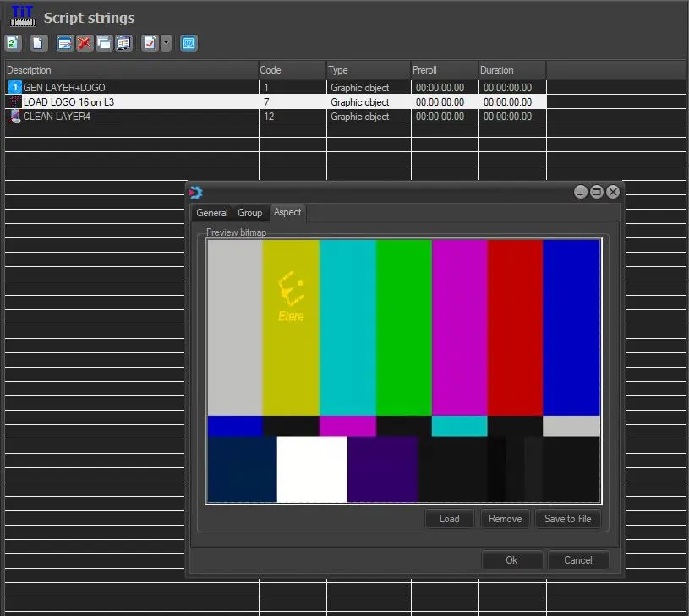Switch to the Group tab
Viewport: 689px width, 616px height.
250,213
